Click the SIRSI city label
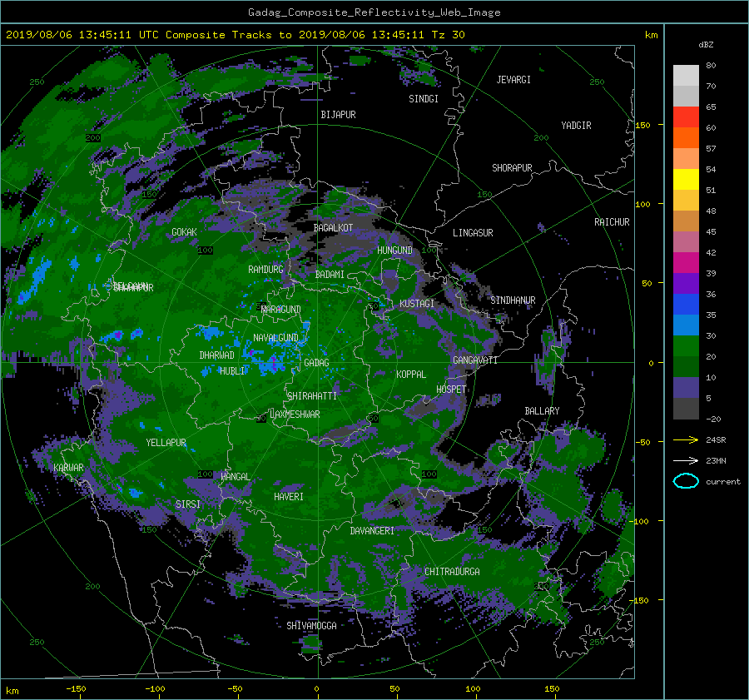 coord(188,504)
